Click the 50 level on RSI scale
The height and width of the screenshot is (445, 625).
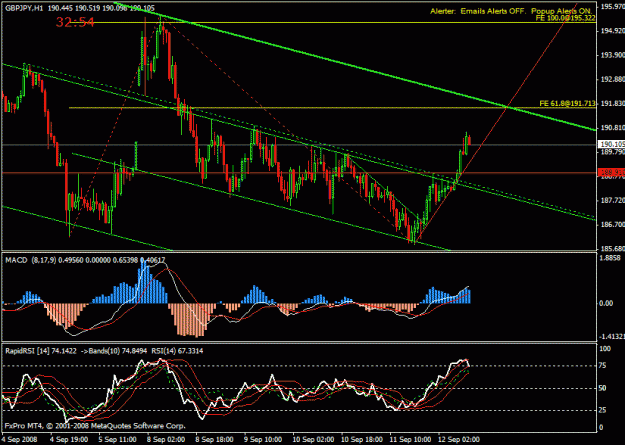(x=605, y=388)
